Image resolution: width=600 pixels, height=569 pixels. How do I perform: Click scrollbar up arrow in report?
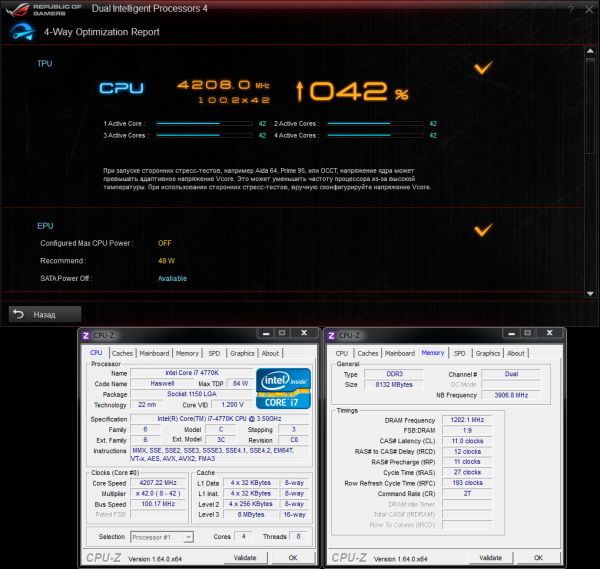click(x=590, y=51)
